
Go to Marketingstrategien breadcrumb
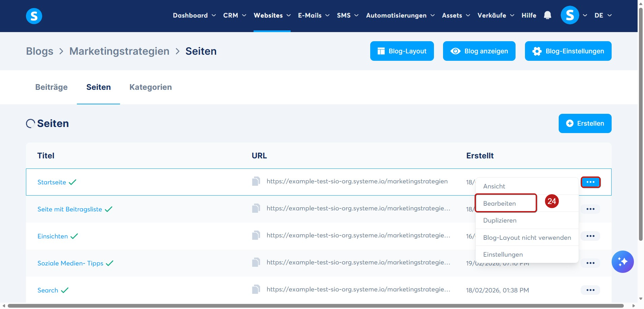pyautogui.click(x=119, y=51)
